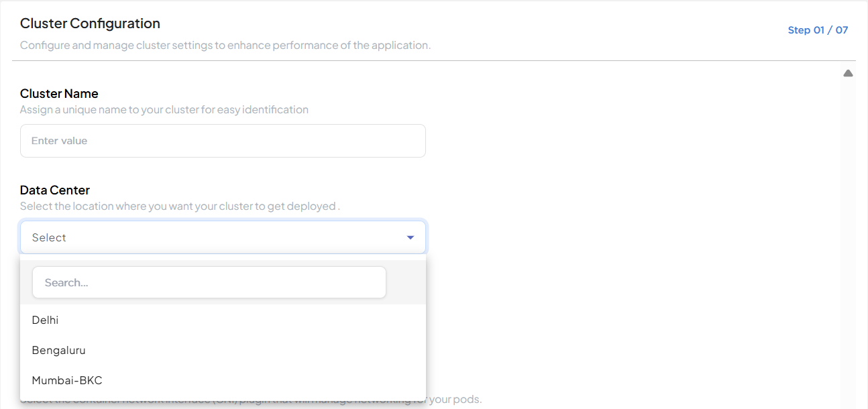This screenshot has height=409, width=868.
Task: Click the Cluster Configuration page heading
Action: [90, 23]
